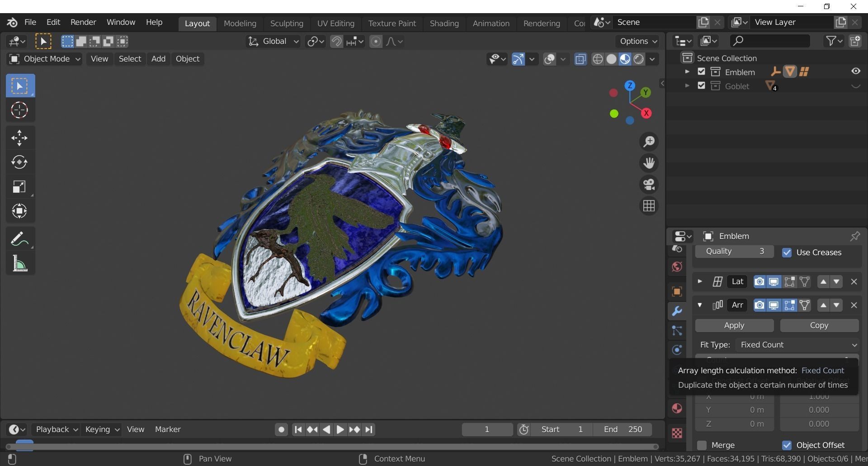
Task: Open the Material properties tab
Action: (x=677, y=409)
